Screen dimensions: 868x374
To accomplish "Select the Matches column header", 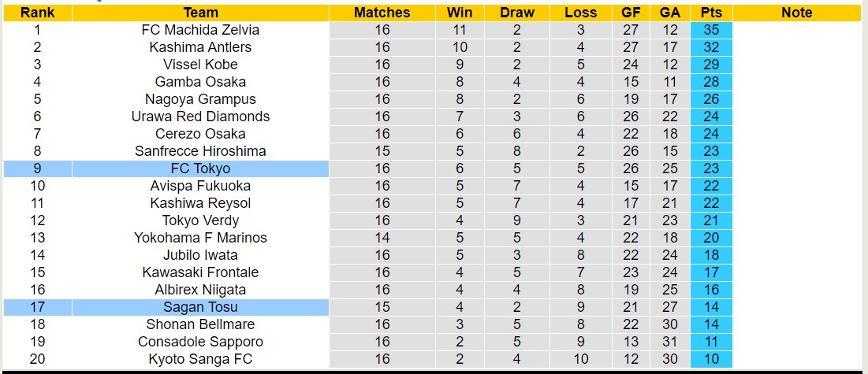I will [x=382, y=13].
